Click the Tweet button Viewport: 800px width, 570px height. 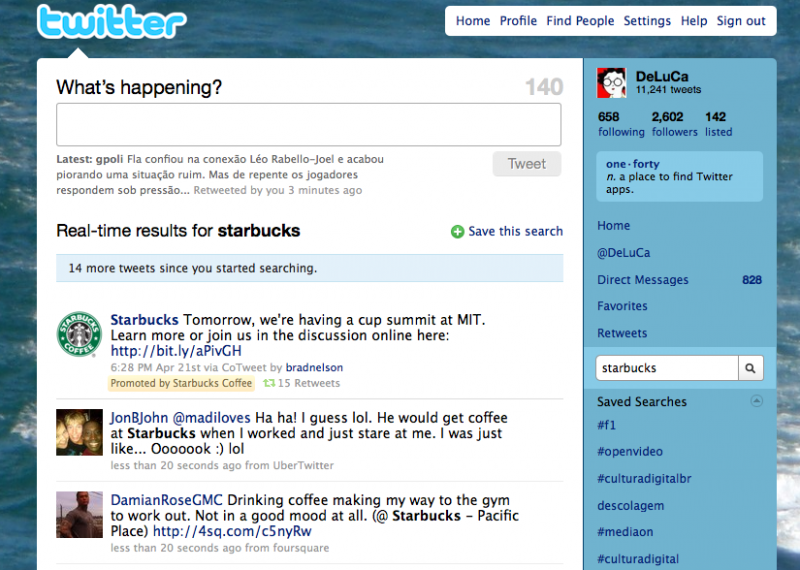(x=527, y=164)
